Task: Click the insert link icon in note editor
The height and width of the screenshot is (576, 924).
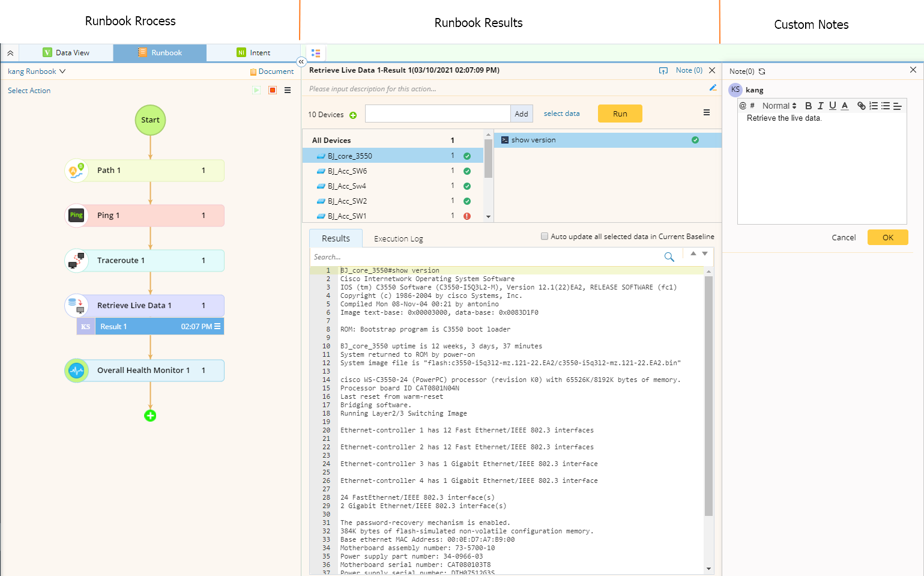Action: coord(861,106)
